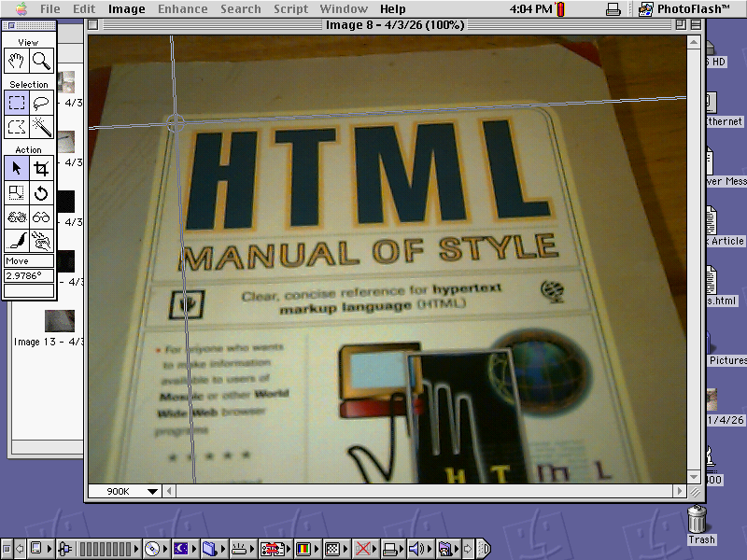Image resolution: width=747 pixels, height=560 pixels.
Task: Select the arrow Move tool
Action: tap(17, 168)
